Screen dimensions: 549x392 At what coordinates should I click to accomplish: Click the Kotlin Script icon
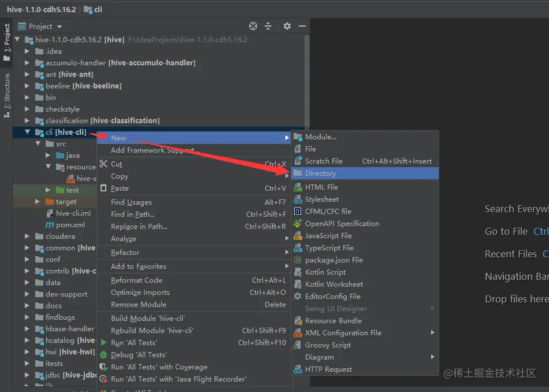pyautogui.click(x=298, y=272)
